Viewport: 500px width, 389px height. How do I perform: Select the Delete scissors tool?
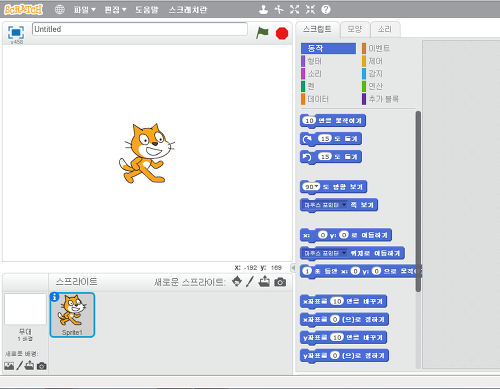279,9
